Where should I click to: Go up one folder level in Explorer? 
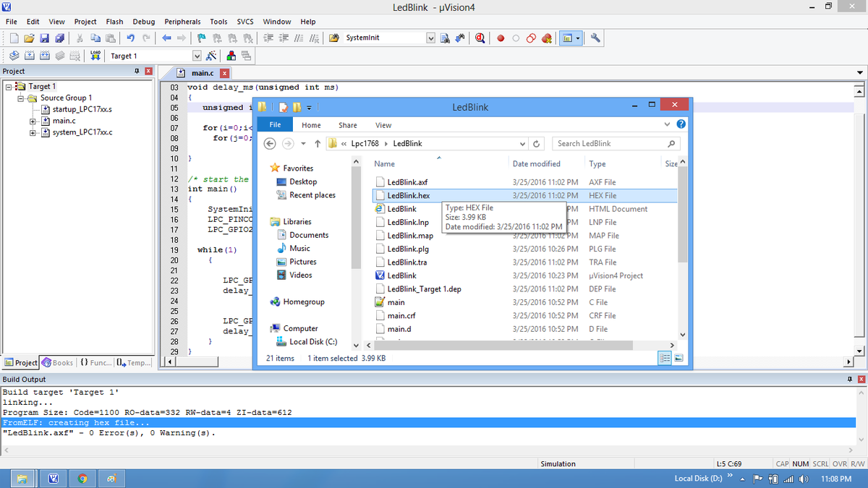click(318, 143)
